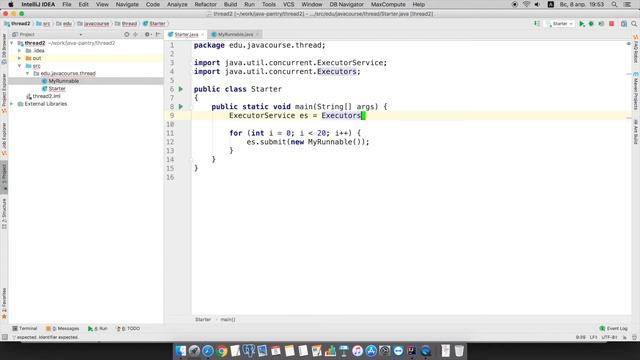
Task: Close the Starter.java tab
Action: (x=202, y=35)
